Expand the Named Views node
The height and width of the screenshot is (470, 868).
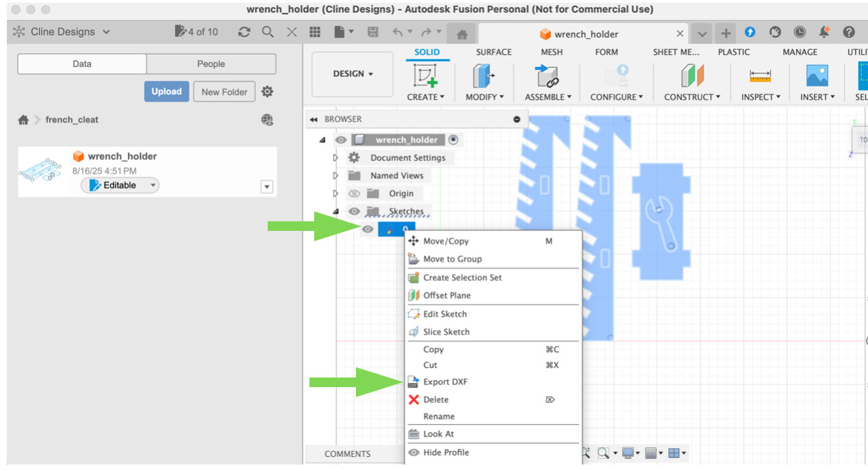click(335, 175)
